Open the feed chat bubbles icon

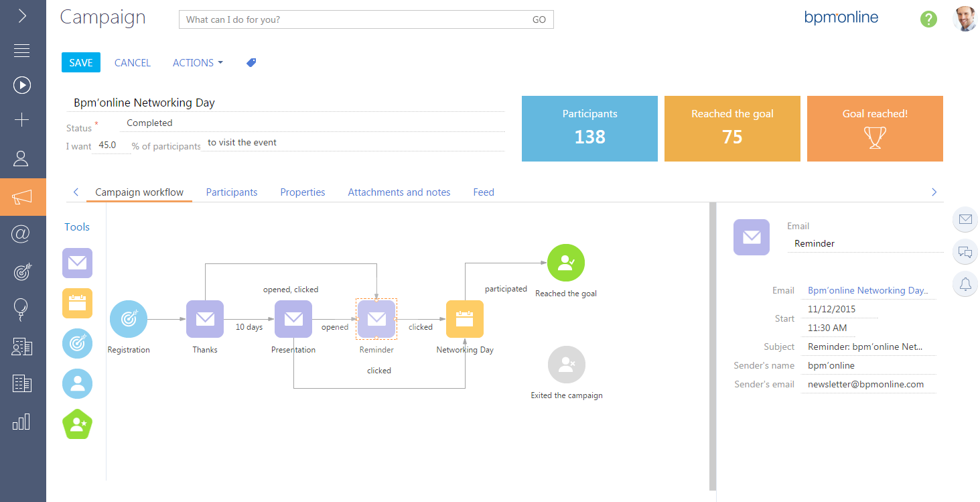[x=965, y=252]
